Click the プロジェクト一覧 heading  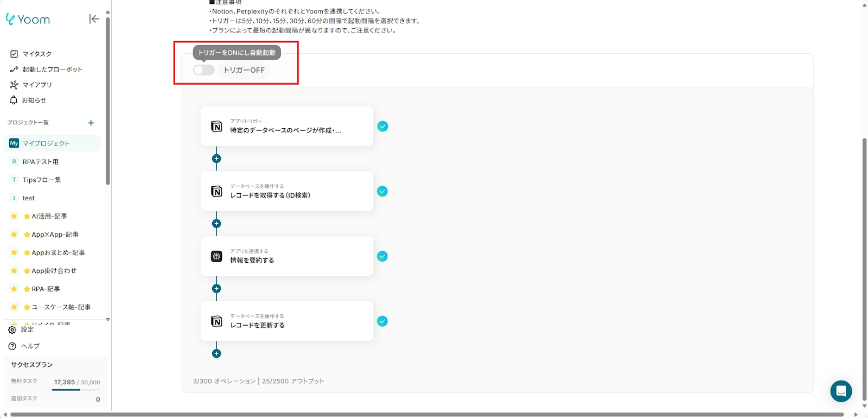pyautogui.click(x=28, y=123)
